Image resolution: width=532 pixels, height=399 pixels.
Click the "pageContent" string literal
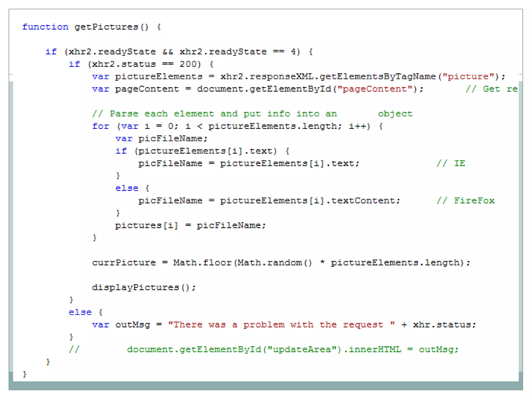click(375, 89)
